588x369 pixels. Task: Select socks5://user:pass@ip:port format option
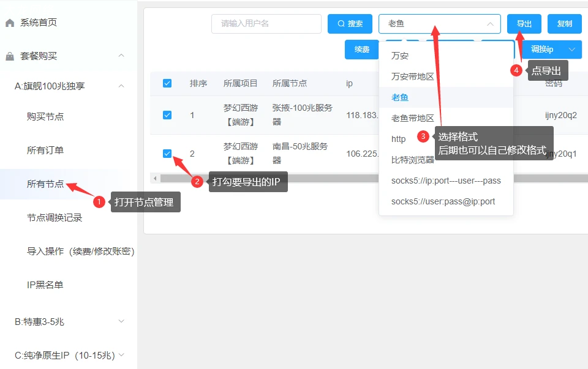pyautogui.click(x=443, y=201)
